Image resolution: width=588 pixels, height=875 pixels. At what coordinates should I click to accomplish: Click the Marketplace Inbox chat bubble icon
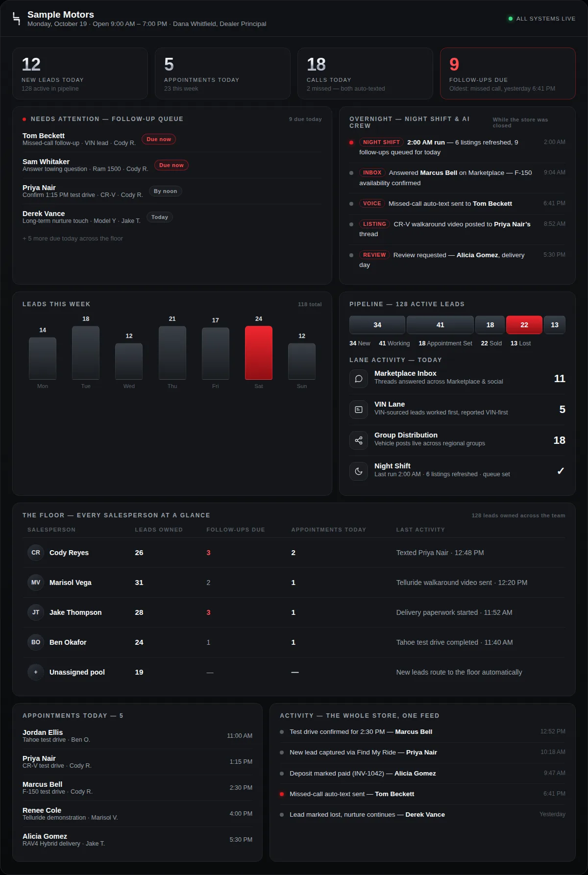pyautogui.click(x=359, y=379)
